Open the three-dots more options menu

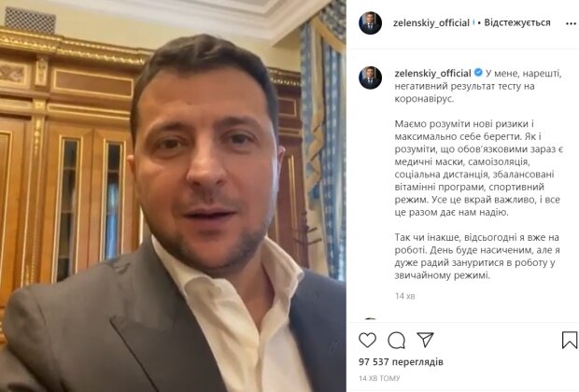click(571, 23)
